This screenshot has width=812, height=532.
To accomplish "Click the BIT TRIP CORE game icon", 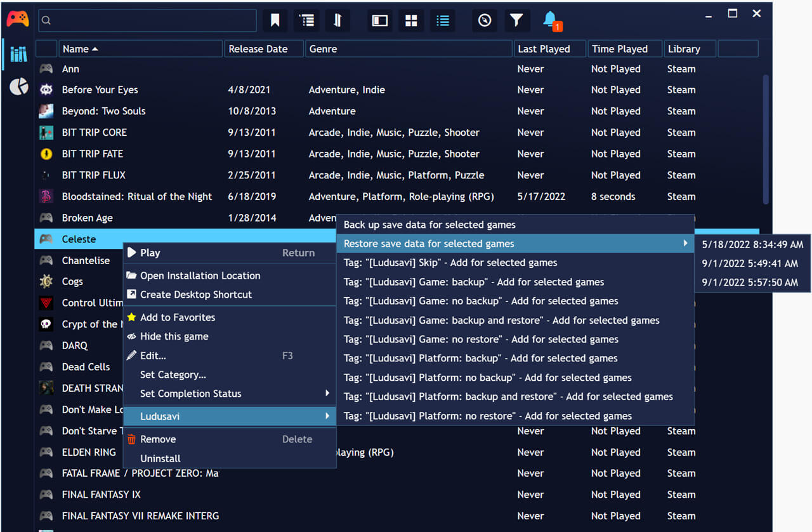I will point(46,132).
